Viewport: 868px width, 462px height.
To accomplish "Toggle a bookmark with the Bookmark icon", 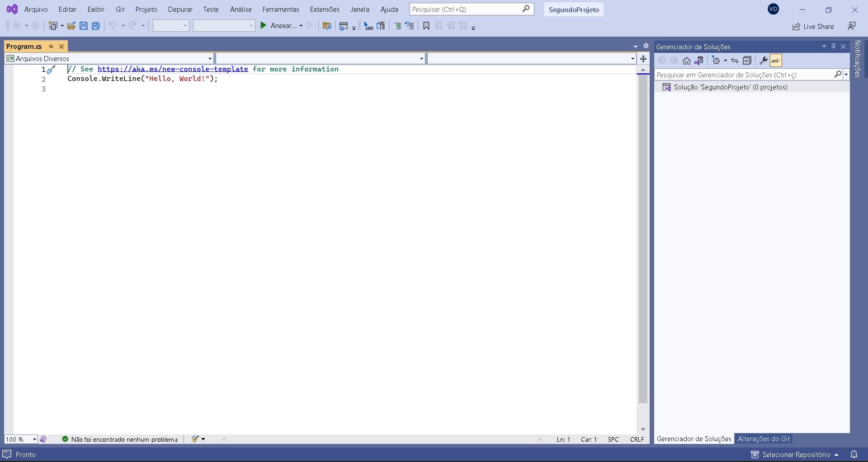I will point(426,26).
